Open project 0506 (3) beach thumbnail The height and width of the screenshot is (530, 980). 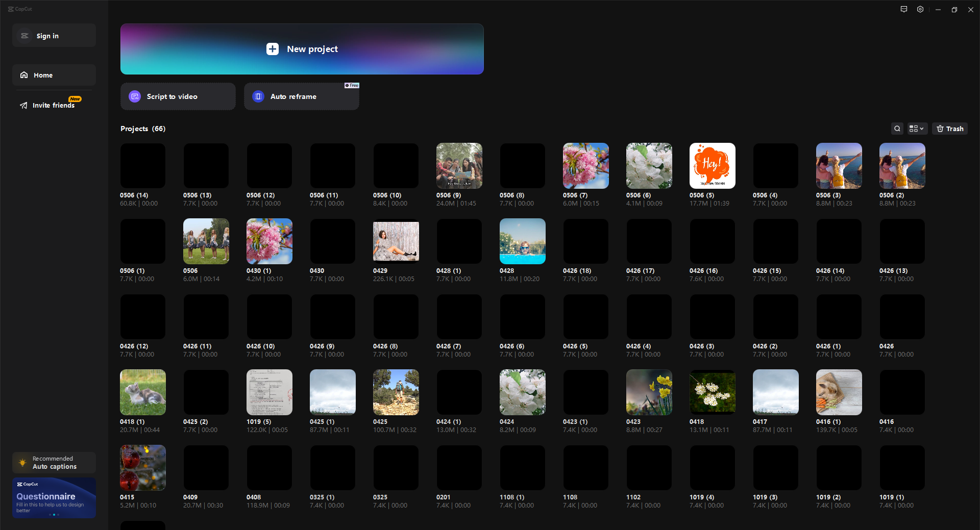pyautogui.click(x=839, y=166)
